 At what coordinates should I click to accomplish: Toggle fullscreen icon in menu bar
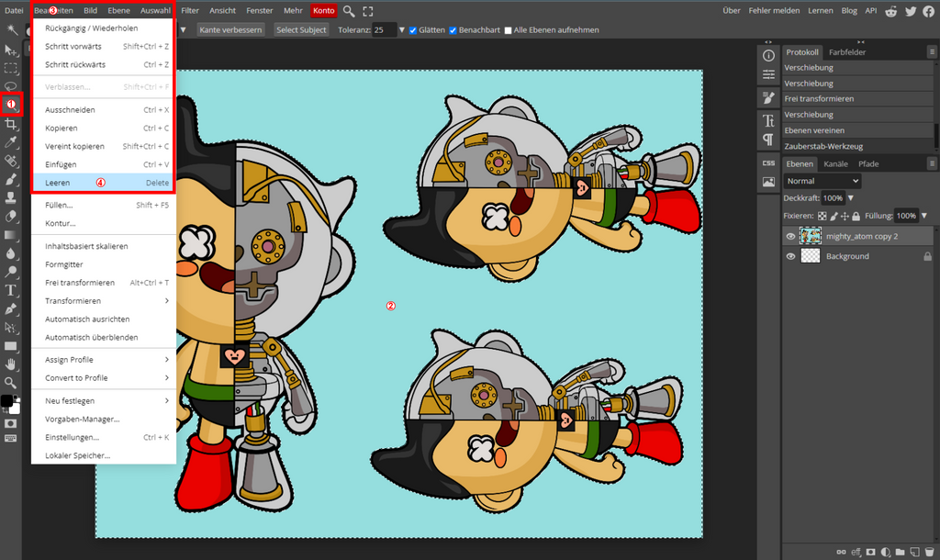(x=368, y=11)
